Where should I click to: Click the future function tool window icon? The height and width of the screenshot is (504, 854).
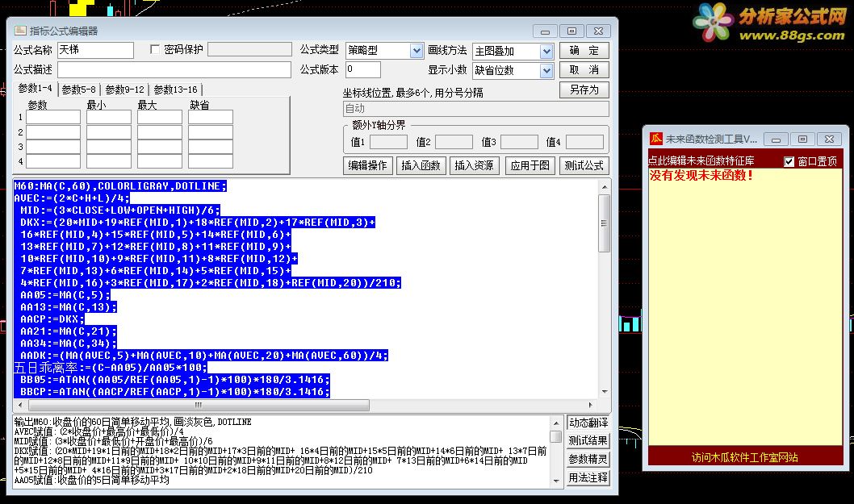coord(655,139)
